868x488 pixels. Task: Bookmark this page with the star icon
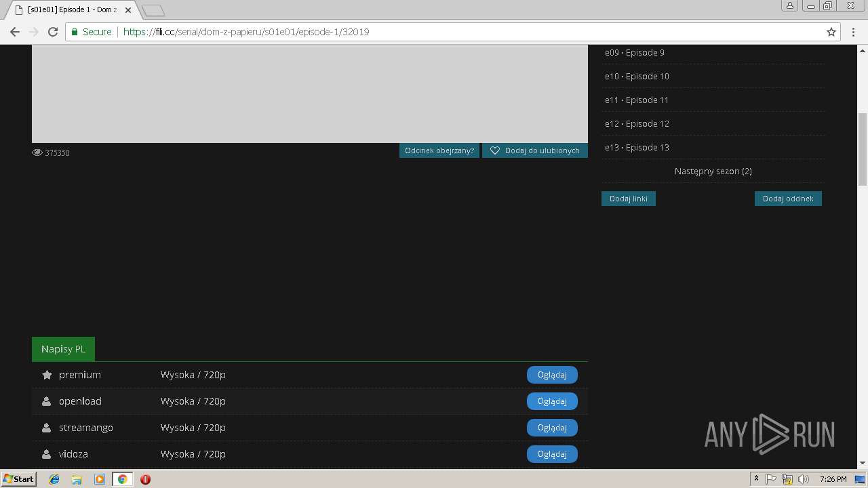click(x=831, y=32)
